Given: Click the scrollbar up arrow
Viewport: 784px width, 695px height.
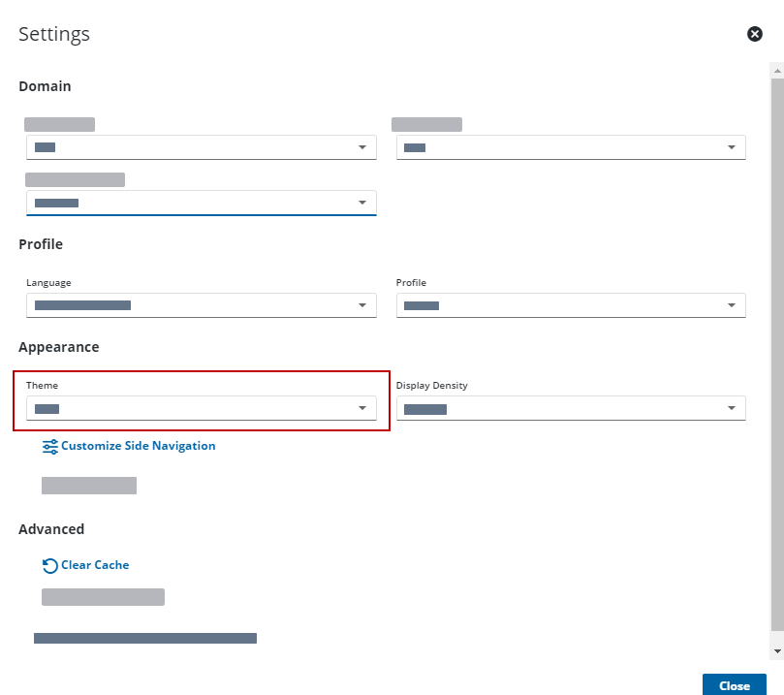Looking at the screenshot, I should [x=777, y=71].
